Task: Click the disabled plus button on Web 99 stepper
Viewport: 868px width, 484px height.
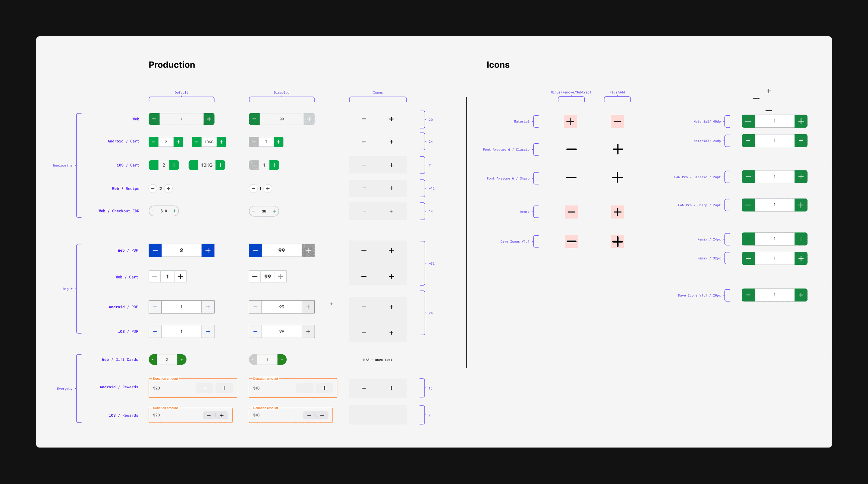Action: [x=309, y=119]
